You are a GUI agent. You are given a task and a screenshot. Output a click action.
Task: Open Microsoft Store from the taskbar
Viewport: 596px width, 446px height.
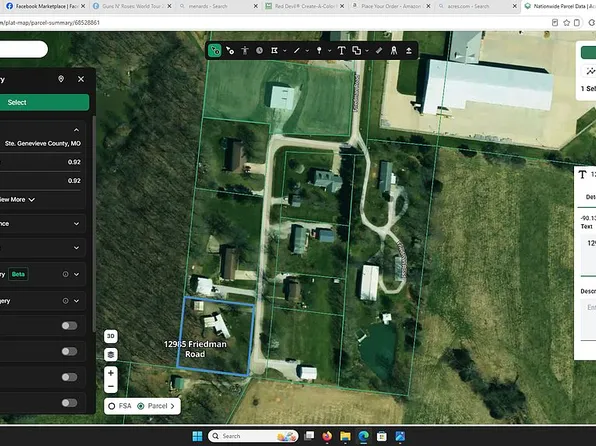pos(382,436)
